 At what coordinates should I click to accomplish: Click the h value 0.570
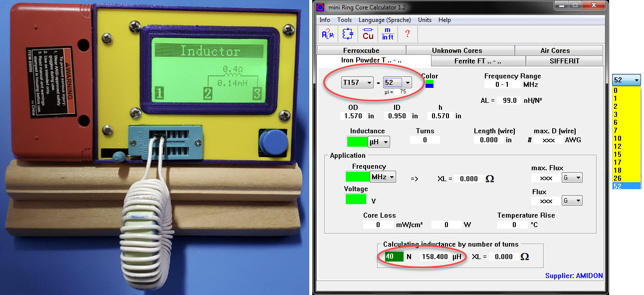pos(440,116)
